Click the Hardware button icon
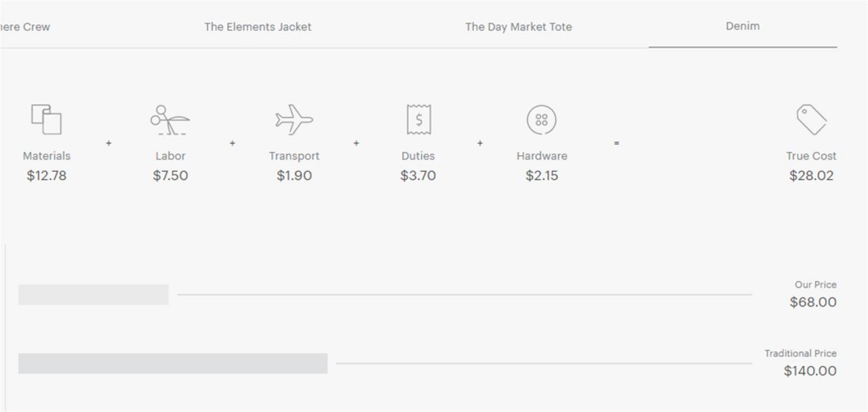This screenshot has width=868, height=412. pyautogui.click(x=541, y=120)
